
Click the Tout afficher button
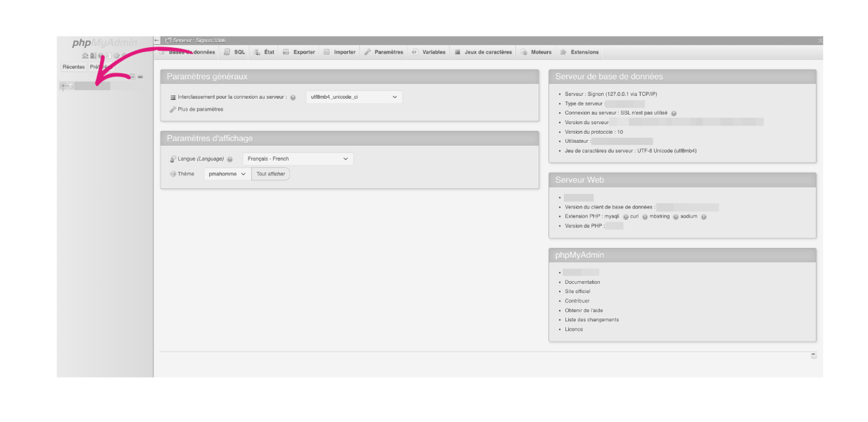point(270,173)
